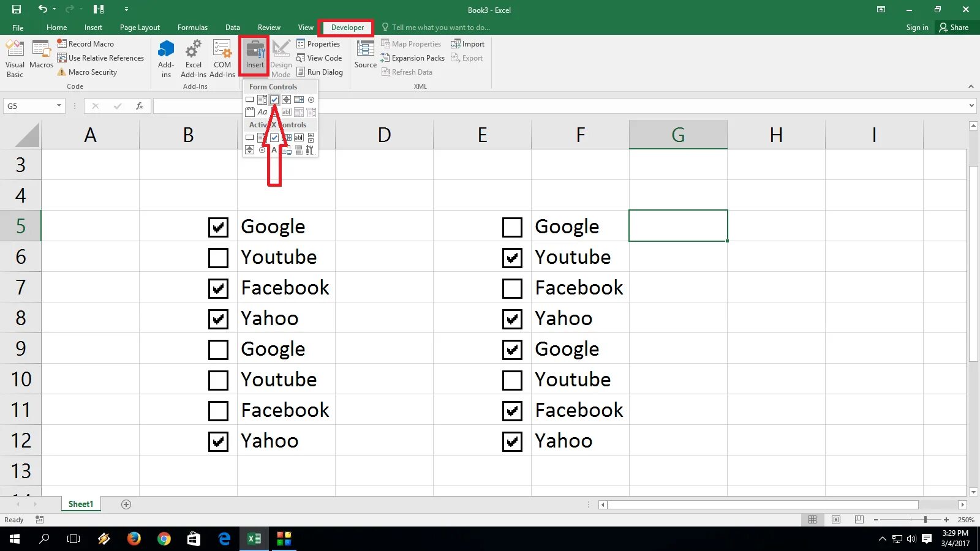980x551 pixels.
Task: Uncheck Facebook checkbox in row 11 column E
Action: point(512,411)
